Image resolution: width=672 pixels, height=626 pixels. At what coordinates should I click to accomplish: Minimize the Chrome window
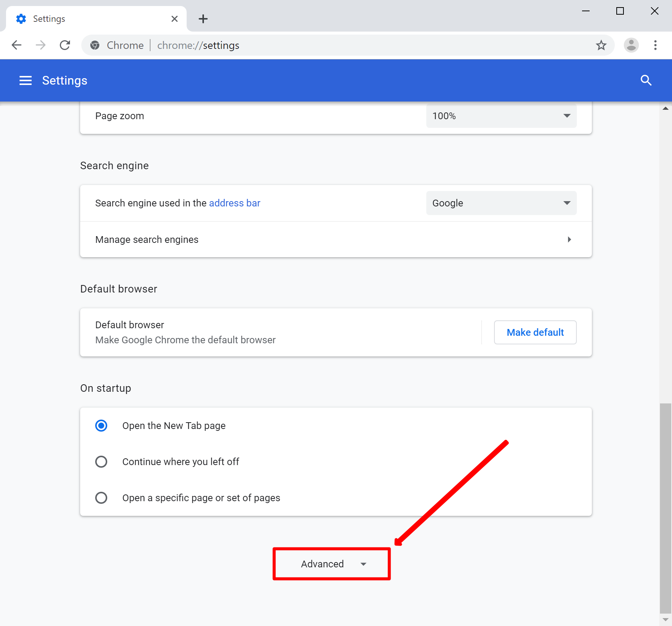click(x=586, y=11)
